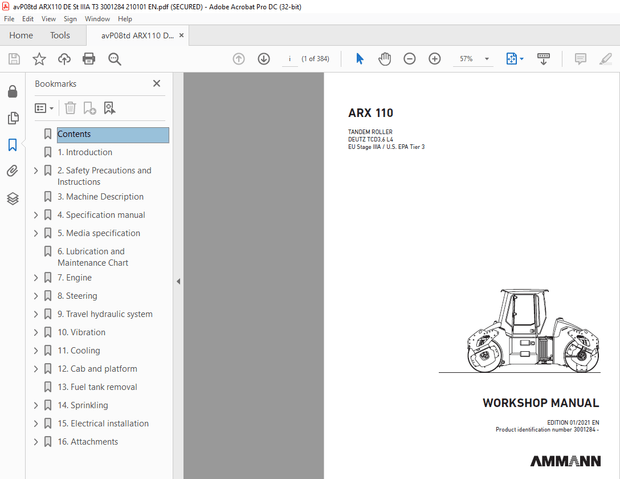Open the Edit menu
Screen dimensions: 620x479
[28, 19]
